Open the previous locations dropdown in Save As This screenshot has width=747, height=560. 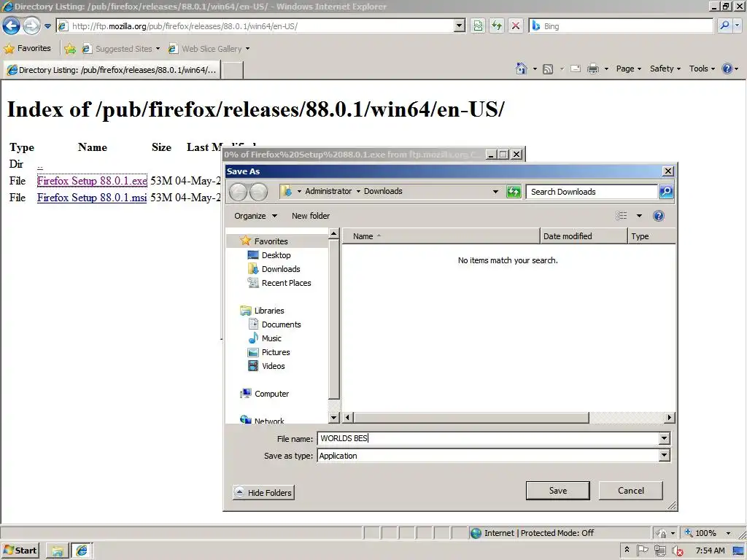(x=495, y=192)
